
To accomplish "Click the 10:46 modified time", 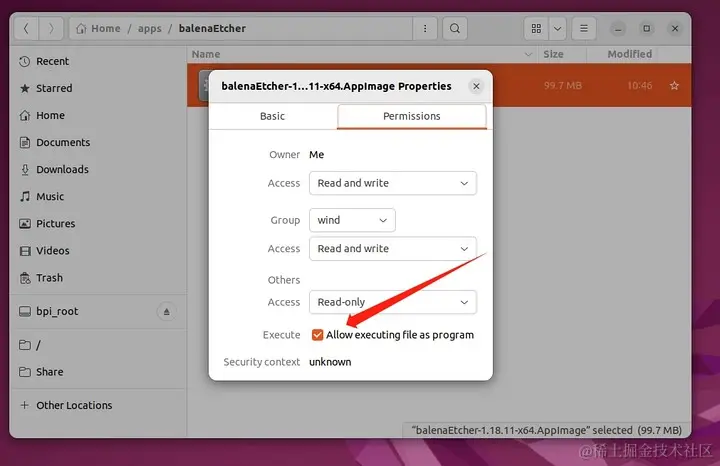I will [640, 85].
